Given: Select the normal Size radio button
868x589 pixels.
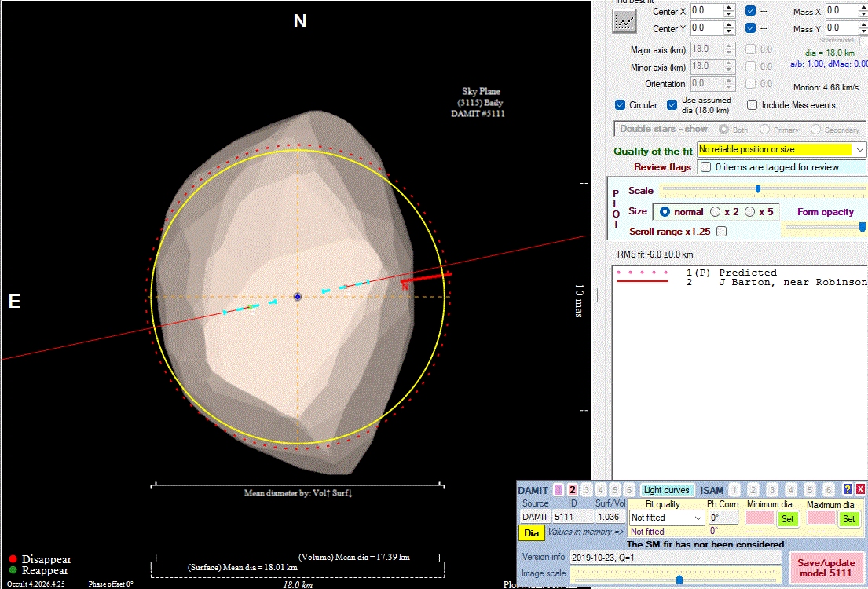Looking at the screenshot, I should point(665,211).
